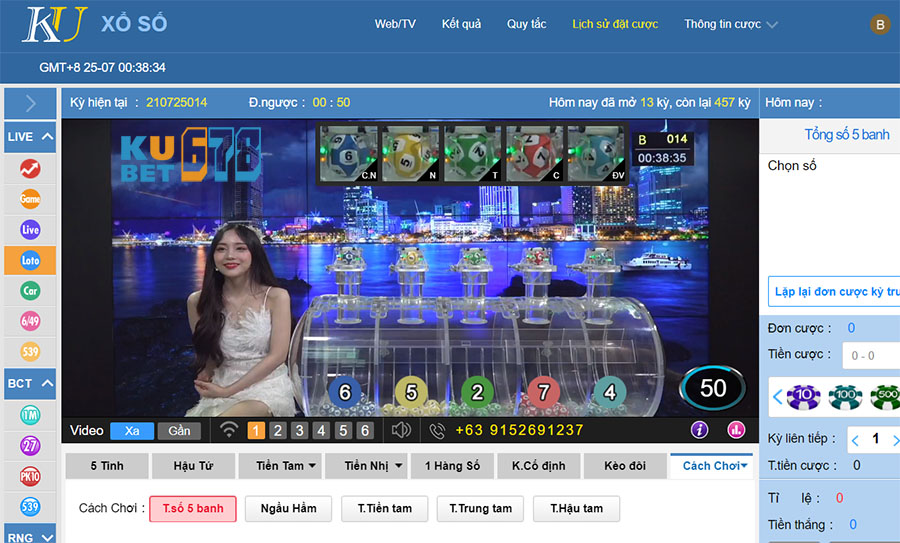Screen dimensions: 900x543
Task: Select video line 1
Action: point(256,430)
